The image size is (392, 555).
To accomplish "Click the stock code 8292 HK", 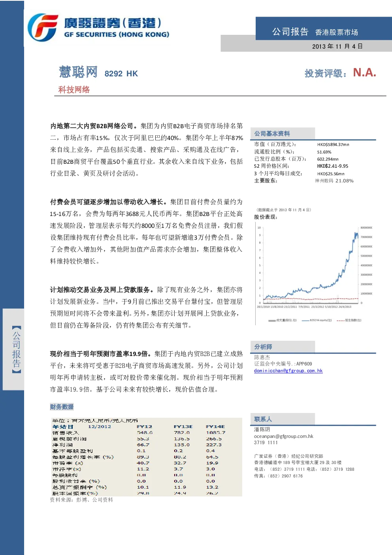I will [x=121, y=74].
